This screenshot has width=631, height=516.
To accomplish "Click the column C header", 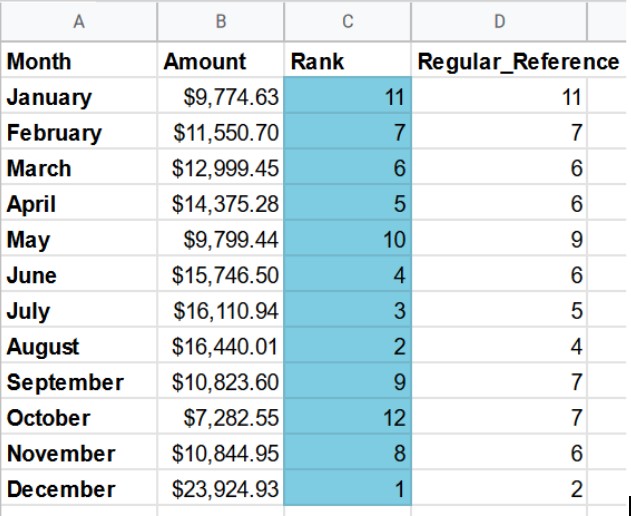I will (x=347, y=21).
